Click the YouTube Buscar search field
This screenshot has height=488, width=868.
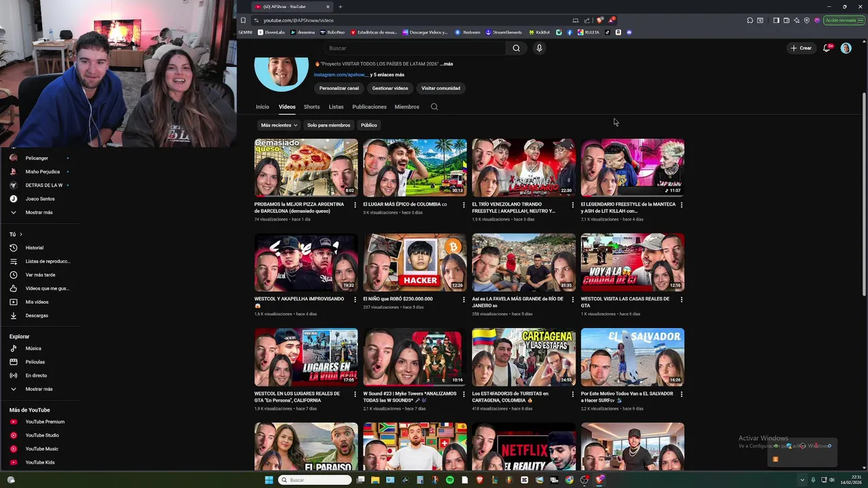tap(414, 48)
